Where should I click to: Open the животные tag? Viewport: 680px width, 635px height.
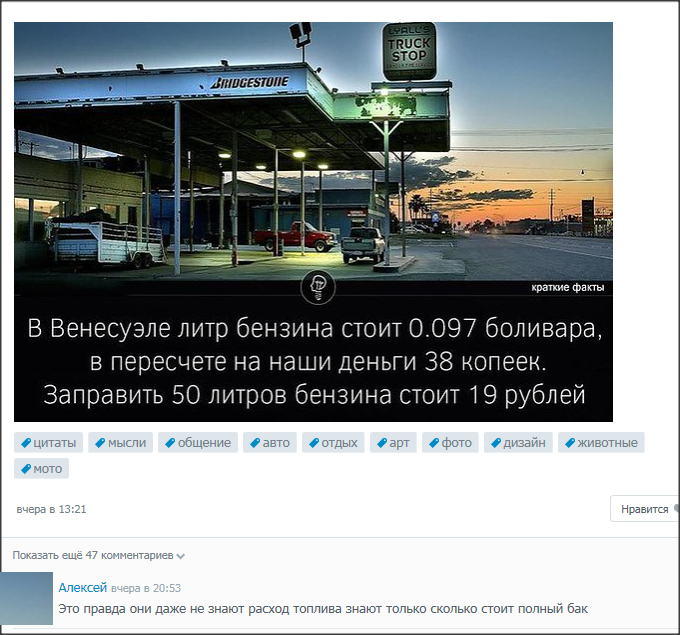click(601, 443)
